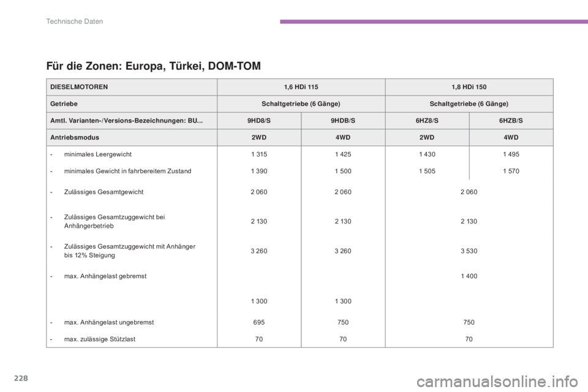
Task: Select the '9HD8/S' variant cell
Action: pyautogui.click(x=259, y=121)
